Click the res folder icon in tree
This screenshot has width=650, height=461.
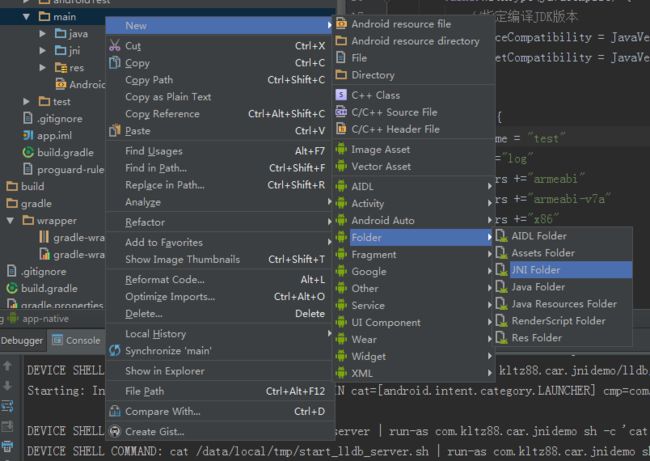coord(61,67)
